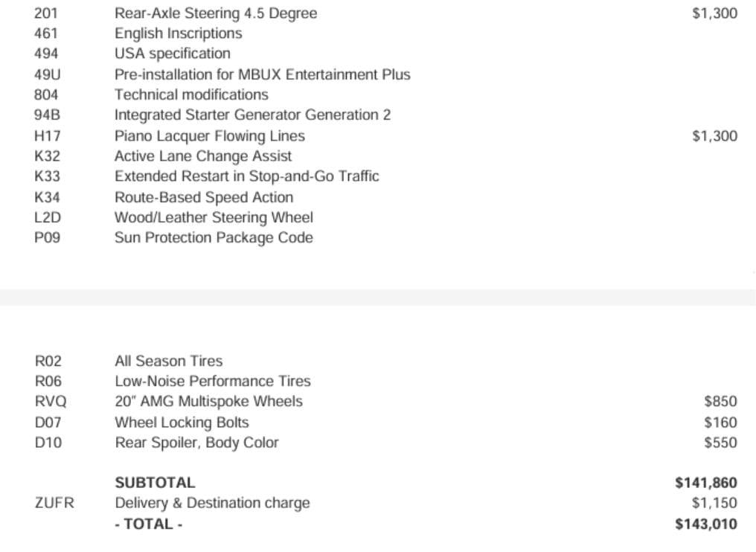
Task: Select Pre-installation for MBUX Entertainment Plus
Action: (262, 74)
